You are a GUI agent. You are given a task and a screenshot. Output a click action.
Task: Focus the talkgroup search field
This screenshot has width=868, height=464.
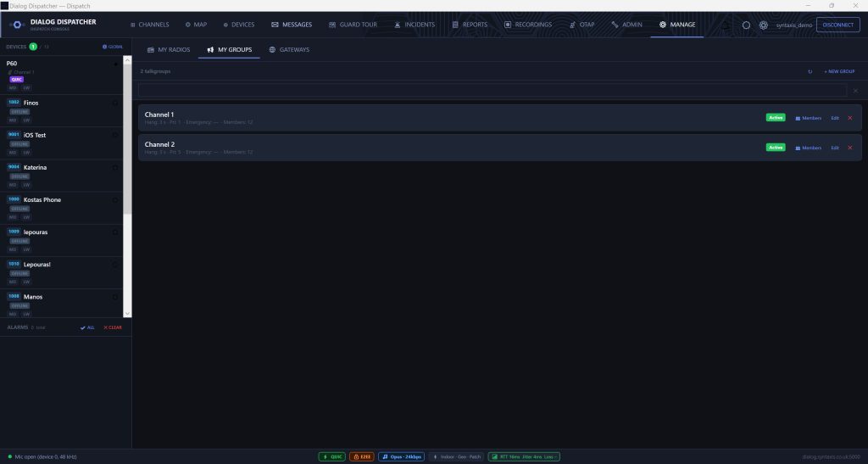[492, 90]
